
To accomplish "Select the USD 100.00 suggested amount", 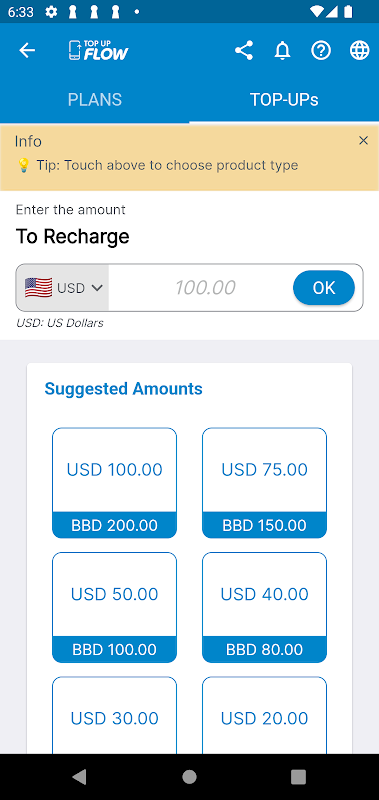I will [x=114, y=483].
